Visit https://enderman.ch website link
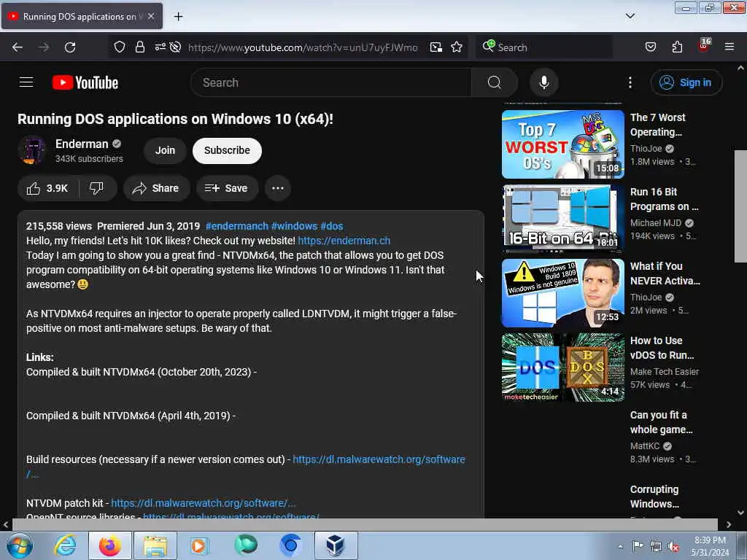This screenshot has height=560, width=747. [x=344, y=241]
